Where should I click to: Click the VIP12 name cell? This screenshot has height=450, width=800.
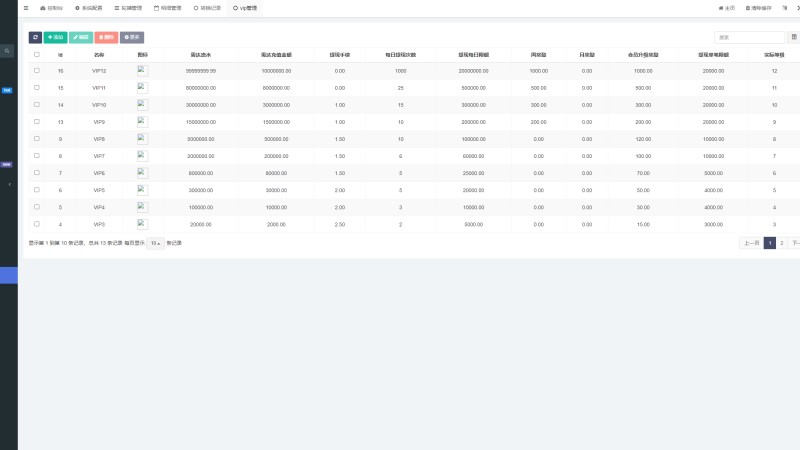pos(99,71)
